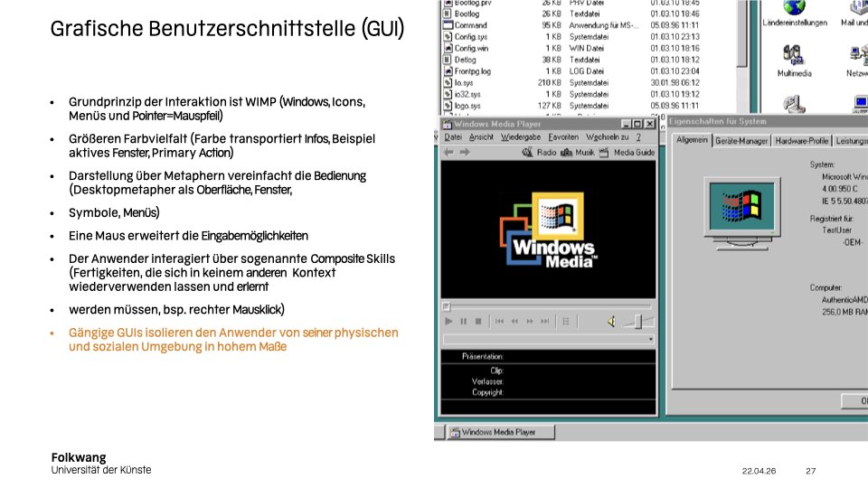Open the Wiedergabe menu
This screenshot has width=868, height=488.
(x=521, y=137)
